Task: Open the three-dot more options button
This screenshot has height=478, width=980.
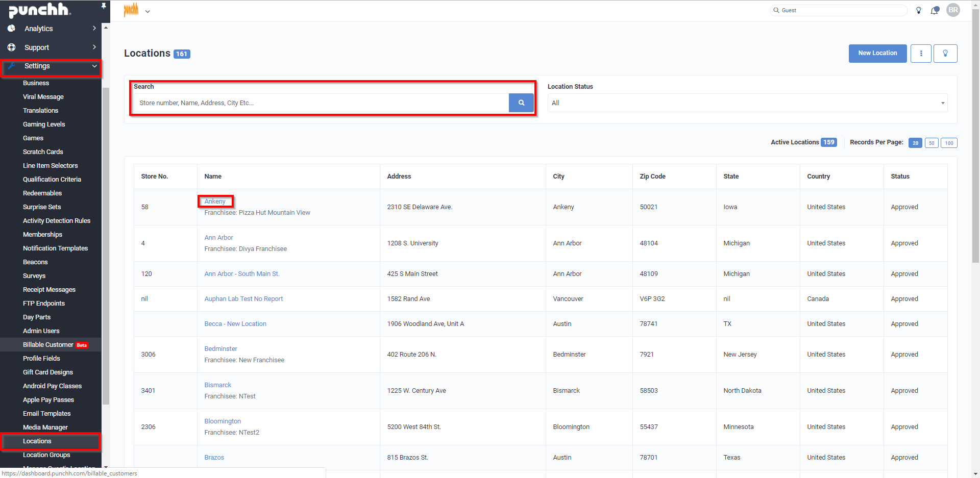Action: click(921, 54)
